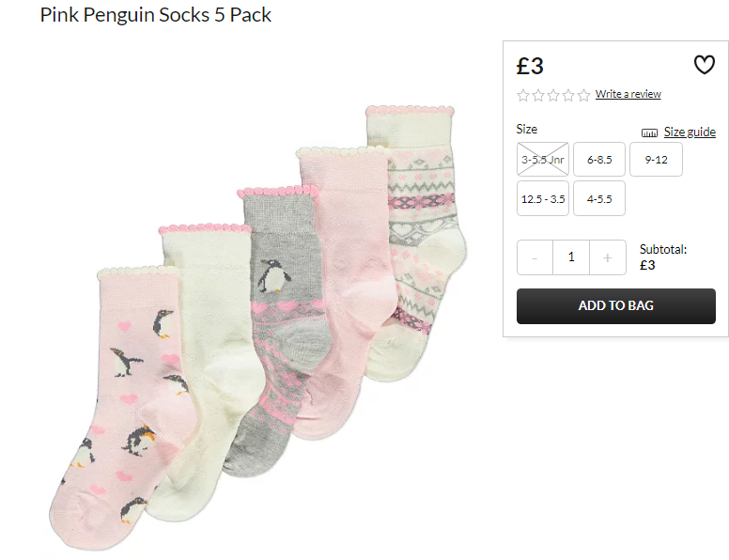The height and width of the screenshot is (560, 729).
Task: Add item to wishlist with heart icon
Action: pos(704,65)
